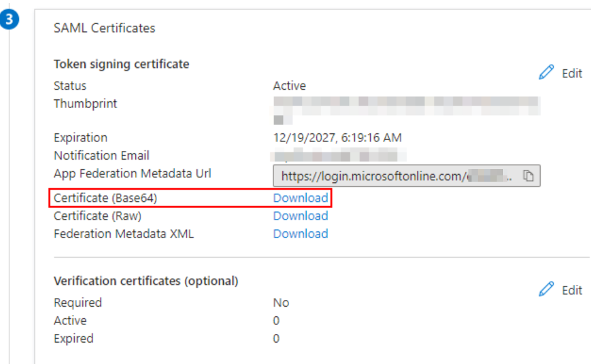The image size is (591, 364).
Task: Click the Verification certificates (optional) heading
Action: 146,281
